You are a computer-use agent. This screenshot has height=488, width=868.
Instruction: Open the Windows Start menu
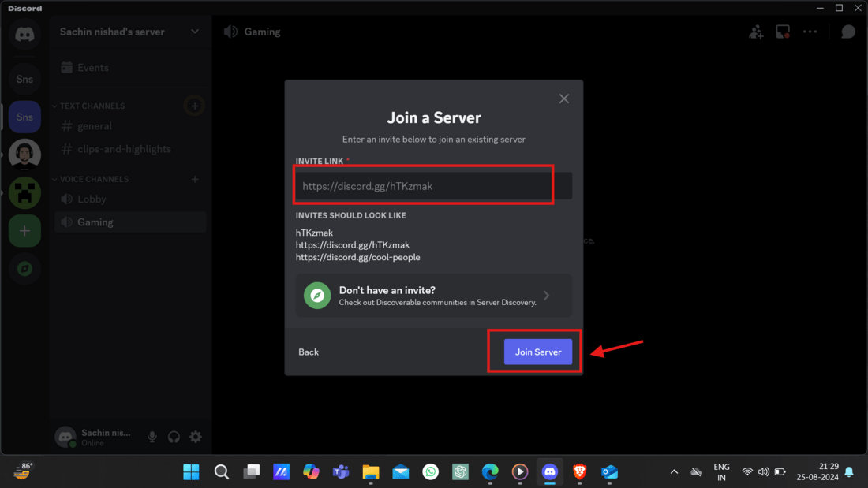pos(190,471)
